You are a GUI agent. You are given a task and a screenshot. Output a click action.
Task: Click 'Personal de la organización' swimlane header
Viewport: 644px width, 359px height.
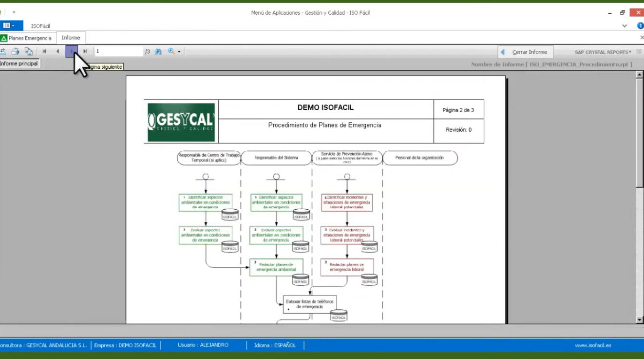pos(420,158)
